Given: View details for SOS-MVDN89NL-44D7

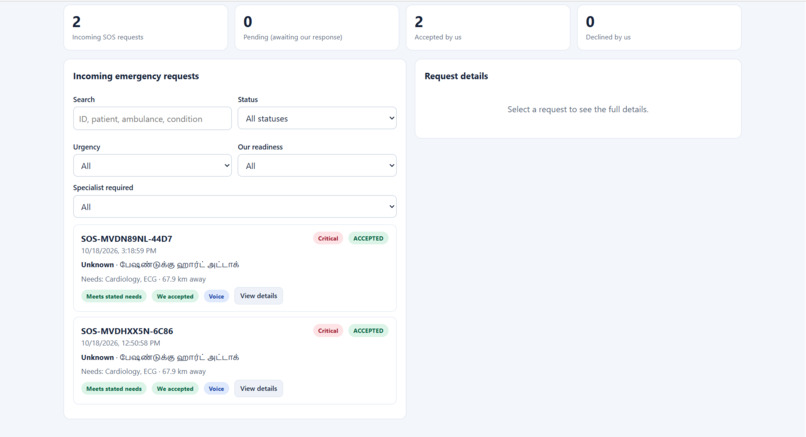Looking at the screenshot, I should (259, 296).
